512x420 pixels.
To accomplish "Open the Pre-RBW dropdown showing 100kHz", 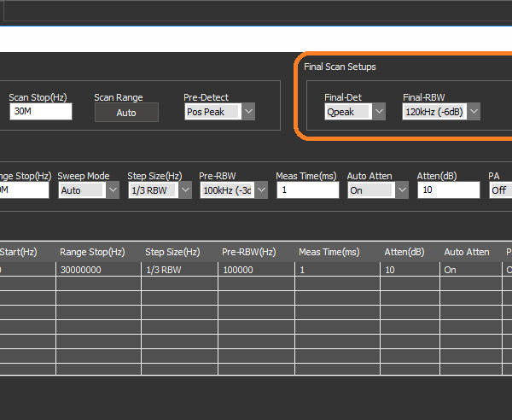I will pos(234,190).
